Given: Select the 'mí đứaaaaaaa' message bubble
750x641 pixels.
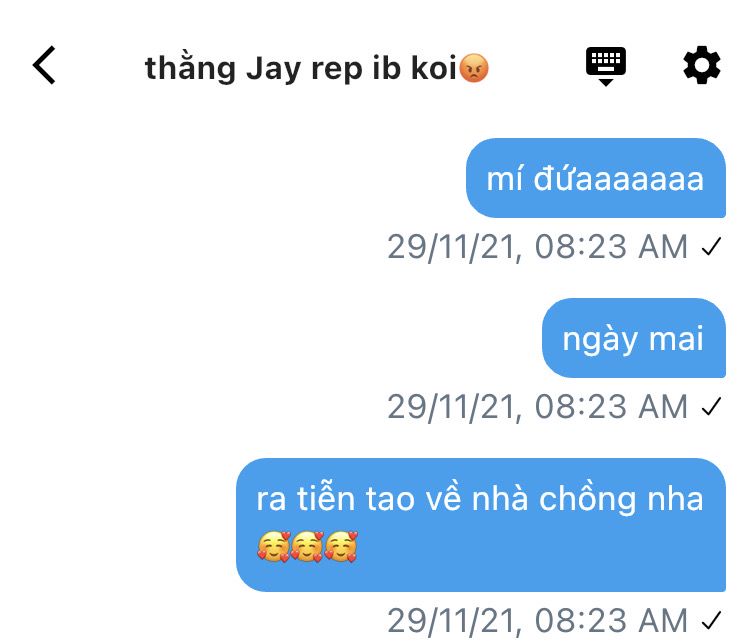Looking at the screenshot, I should tap(596, 178).
